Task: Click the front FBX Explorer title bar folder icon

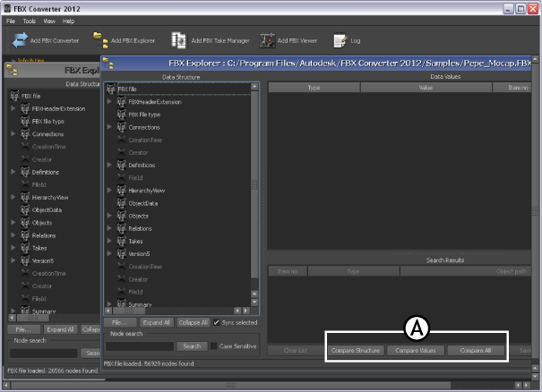Action: tap(108, 64)
